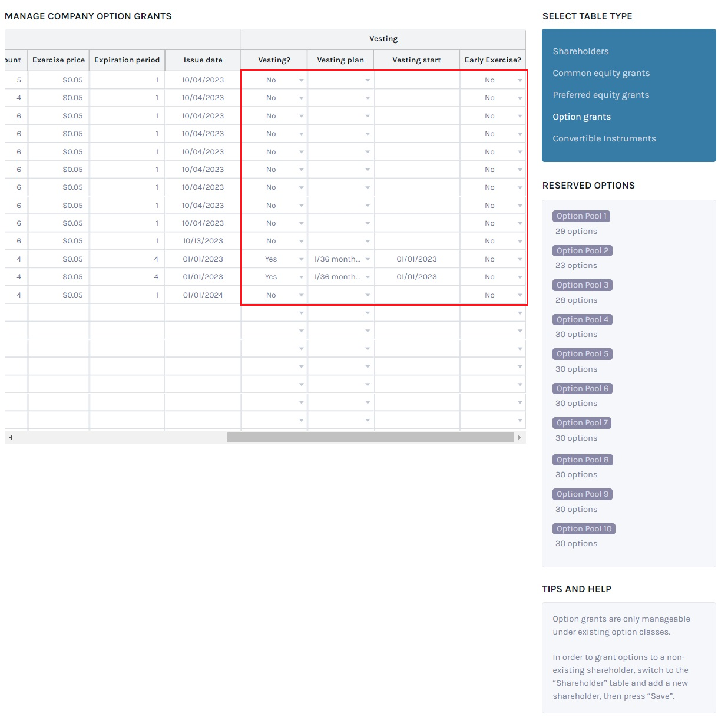The height and width of the screenshot is (717, 728).
Task: Click the Option Pool 4 tag
Action: [x=583, y=320]
